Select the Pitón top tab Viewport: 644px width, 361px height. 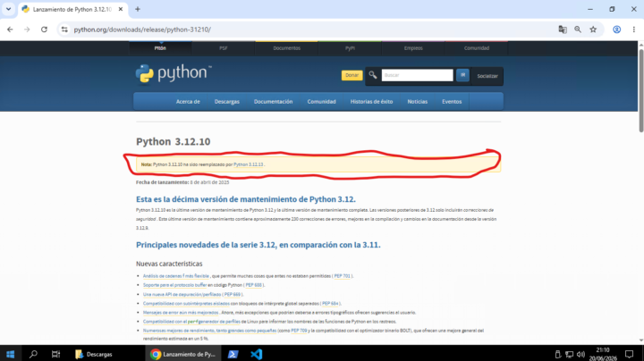click(160, 48)
